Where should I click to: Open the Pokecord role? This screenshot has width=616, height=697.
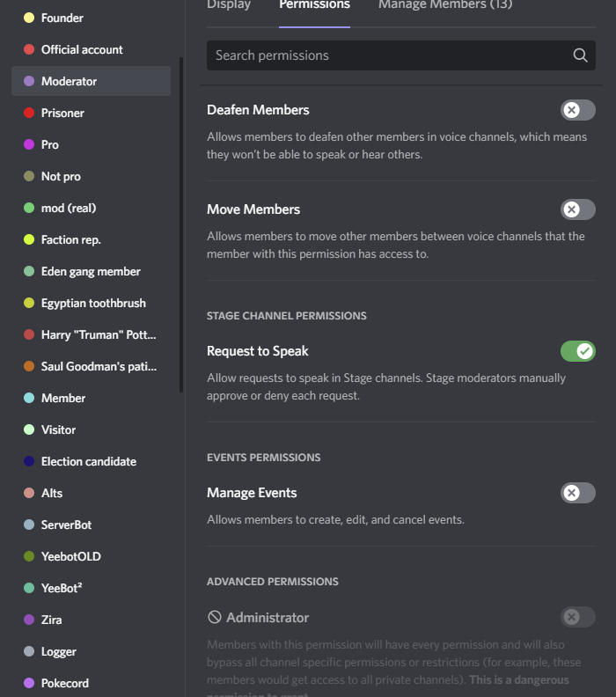coord(64,683)
